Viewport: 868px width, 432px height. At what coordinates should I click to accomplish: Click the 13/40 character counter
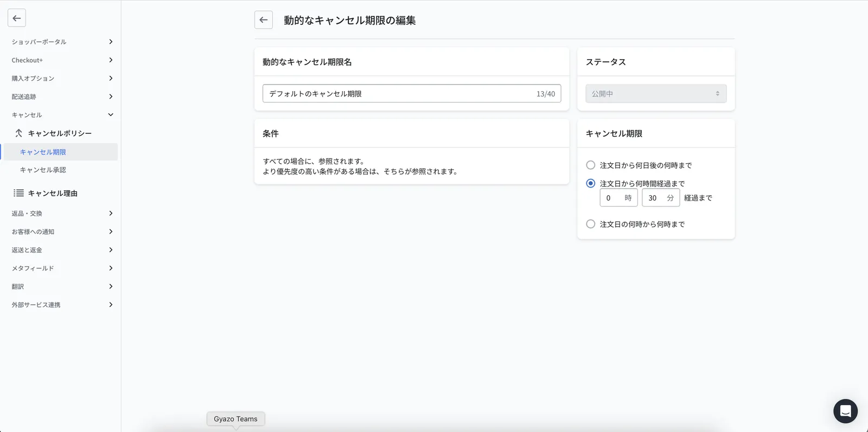546,94
